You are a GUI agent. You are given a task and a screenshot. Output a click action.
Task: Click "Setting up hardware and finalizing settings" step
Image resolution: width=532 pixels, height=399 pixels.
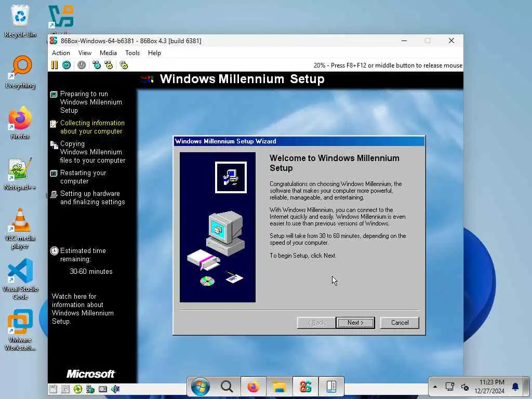[x=92, y=198]
